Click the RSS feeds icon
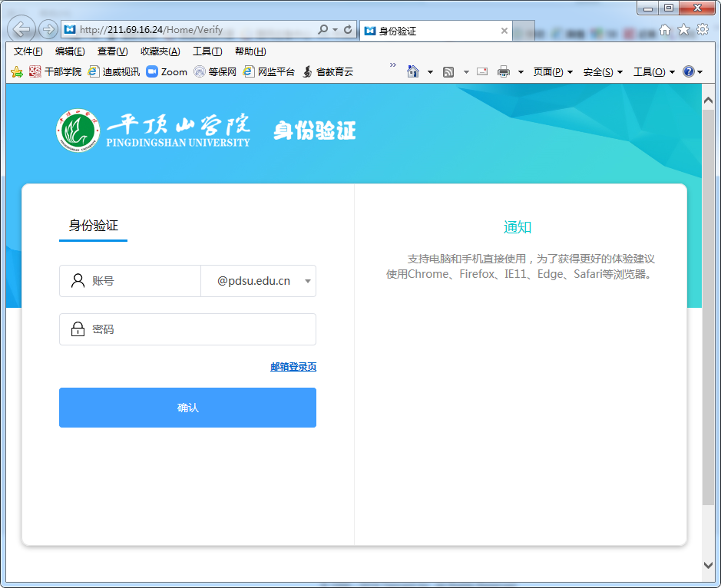 click(x=448, y=71)
